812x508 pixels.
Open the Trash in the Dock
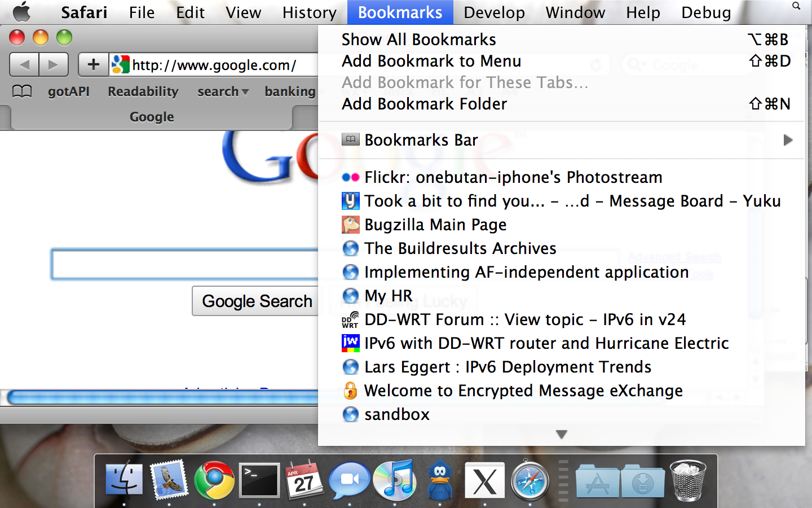pos(688,480)
